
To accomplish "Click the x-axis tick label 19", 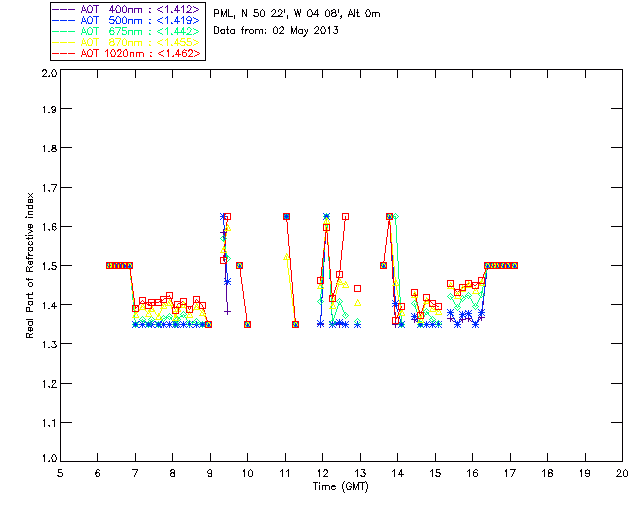I will 585,473.
